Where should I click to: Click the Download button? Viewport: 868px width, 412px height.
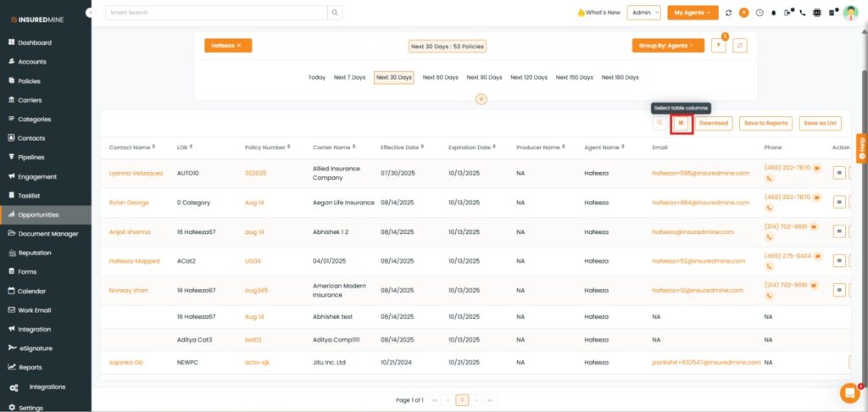tap(714, 123)
